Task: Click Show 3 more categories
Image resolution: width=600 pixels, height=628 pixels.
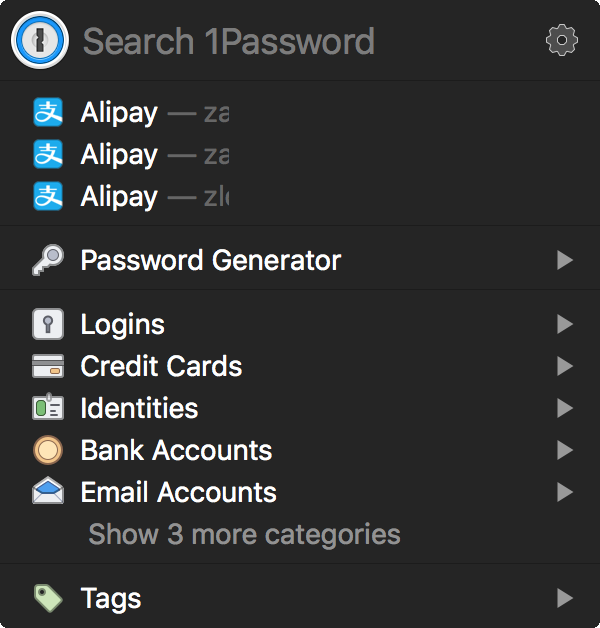Action: click(244, 534)
